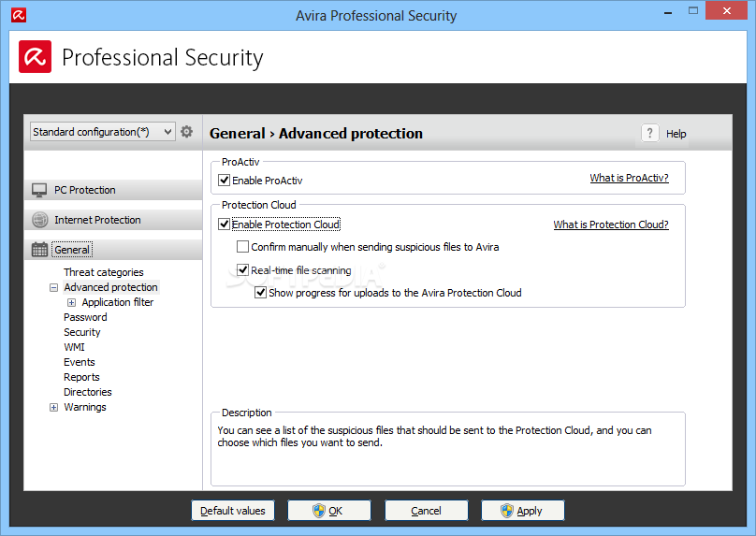This screenshot has height=536, width=756.
Task: Click the Default values button
Action: pos(233,511)
